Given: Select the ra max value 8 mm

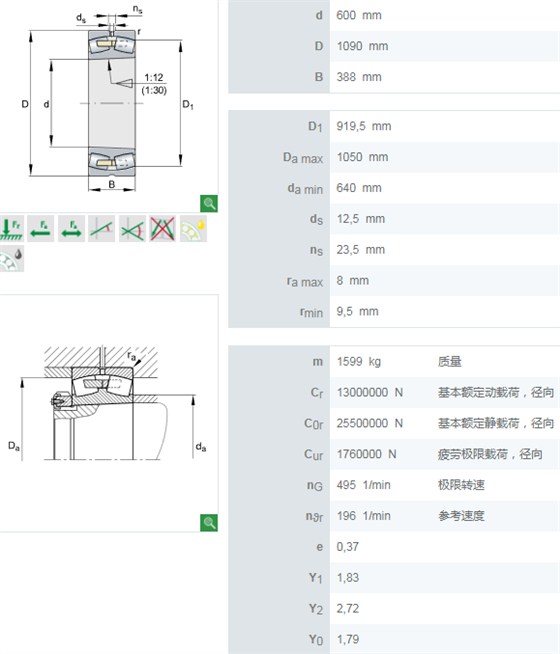Looking at the screenshot, I should [x=353, y=281].
